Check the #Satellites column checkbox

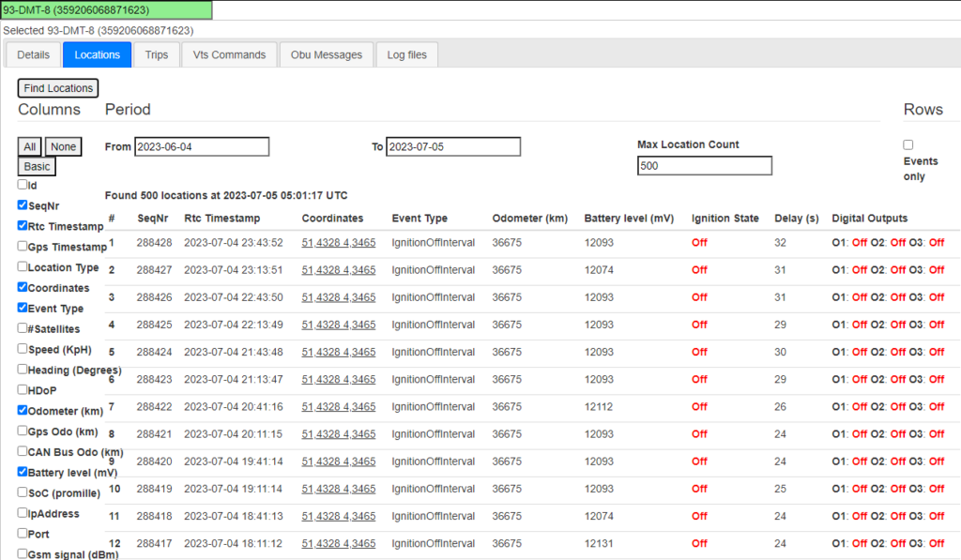(x=23, y=328)
